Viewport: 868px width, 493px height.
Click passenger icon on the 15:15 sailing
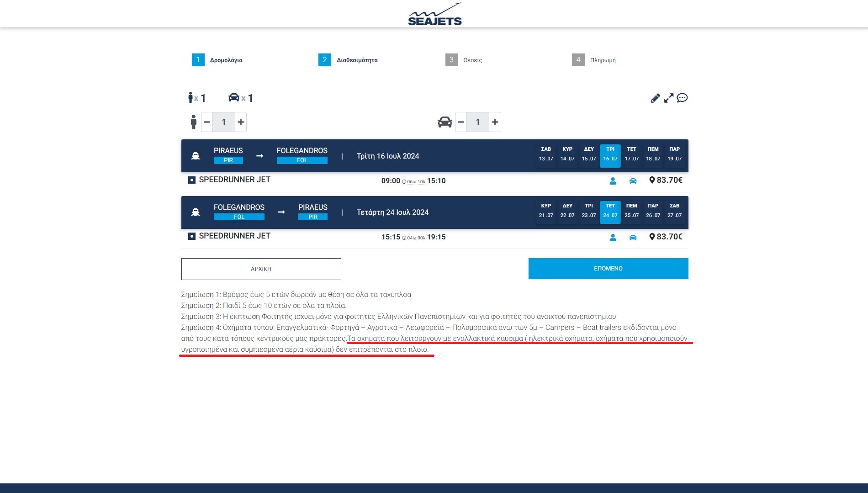point(613,238)
